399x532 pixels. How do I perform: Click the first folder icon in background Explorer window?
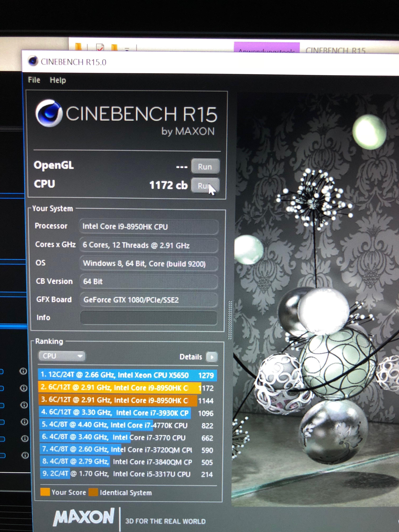(x=78, y=47)
